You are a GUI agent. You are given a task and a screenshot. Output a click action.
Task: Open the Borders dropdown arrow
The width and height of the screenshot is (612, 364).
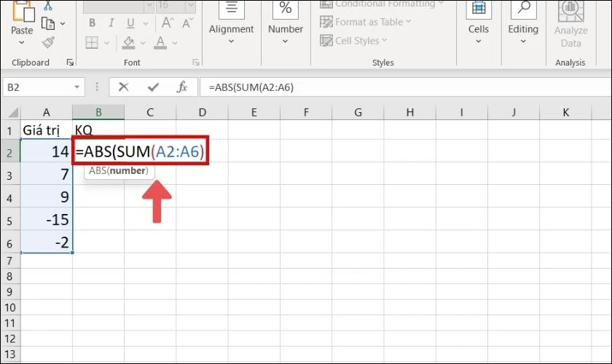tap(106, 43)
